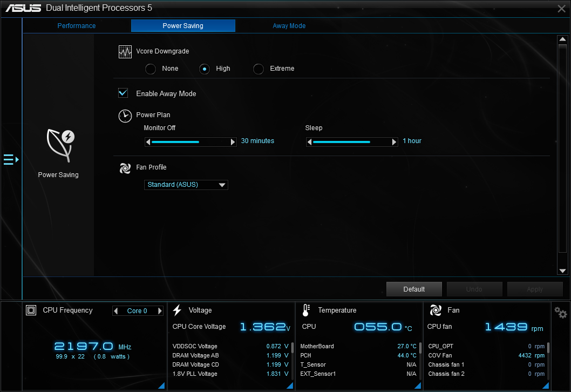The image size is (571, 392).
Task: Expand the Voltage panel corner triangle
Action: coord(290,386)
